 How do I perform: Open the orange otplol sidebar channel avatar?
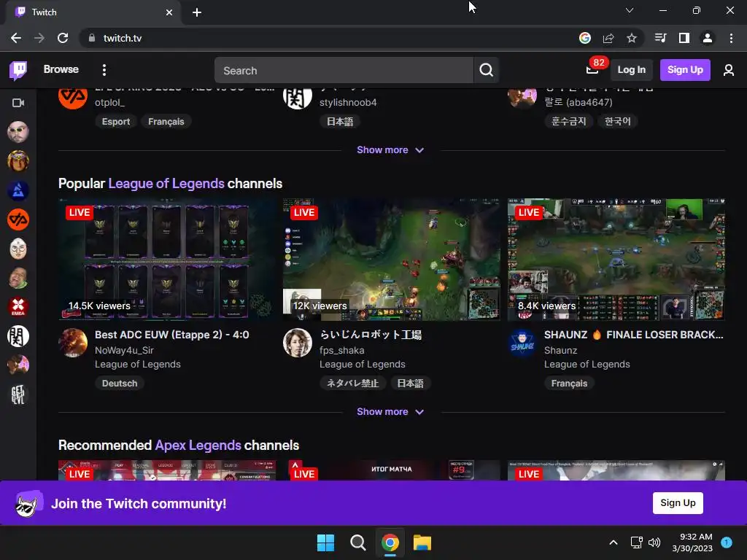click(18, 219)
